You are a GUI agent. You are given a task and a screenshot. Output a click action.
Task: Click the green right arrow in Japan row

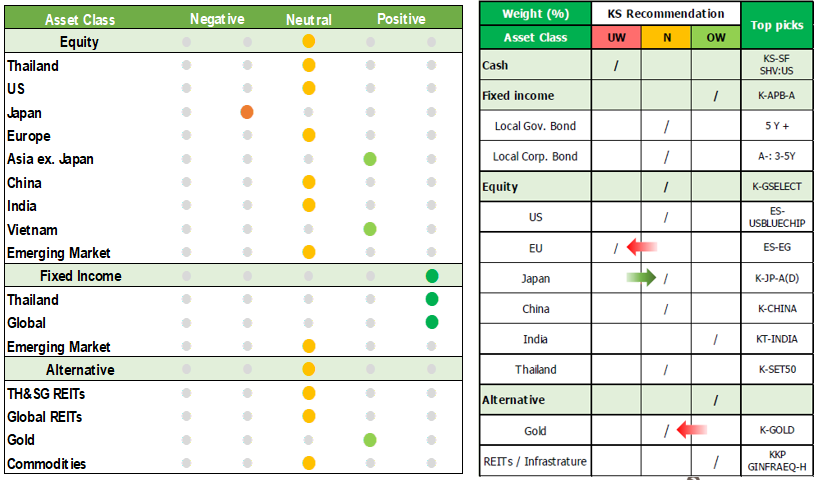(641, 278)
